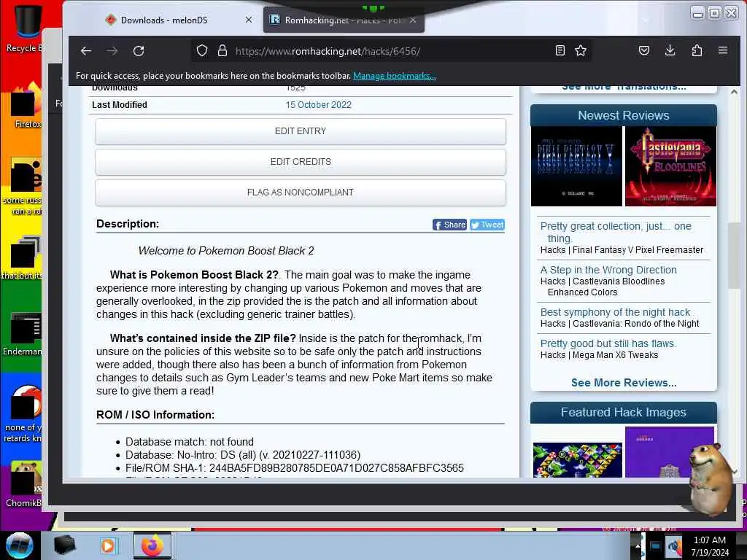
Task: Open the media player taskbar icon
Action: pyautogui.click(x=108, y=545)
